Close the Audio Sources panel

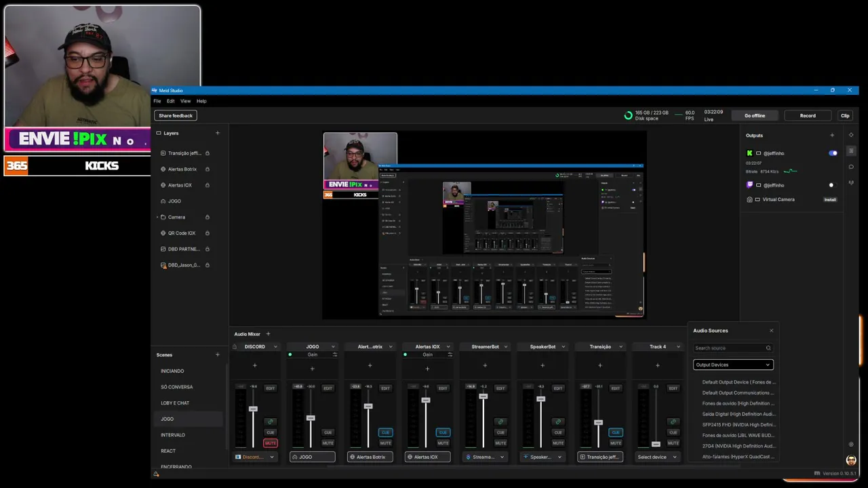coord(771,331)
